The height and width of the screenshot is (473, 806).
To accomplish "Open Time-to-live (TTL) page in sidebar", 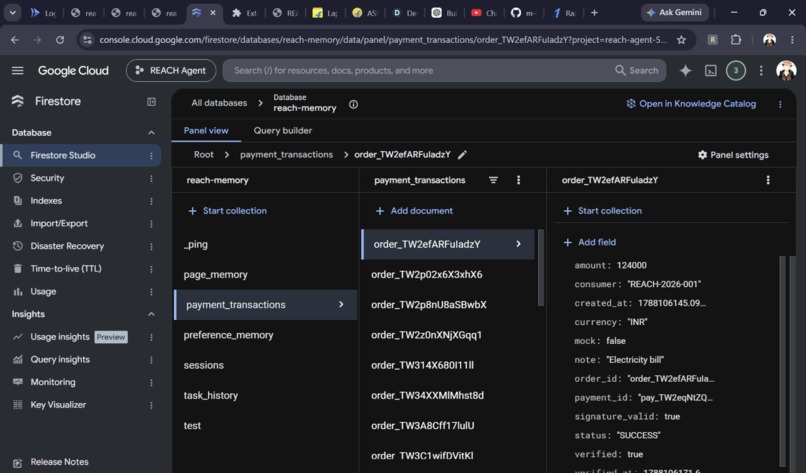I will click(66, 268).
